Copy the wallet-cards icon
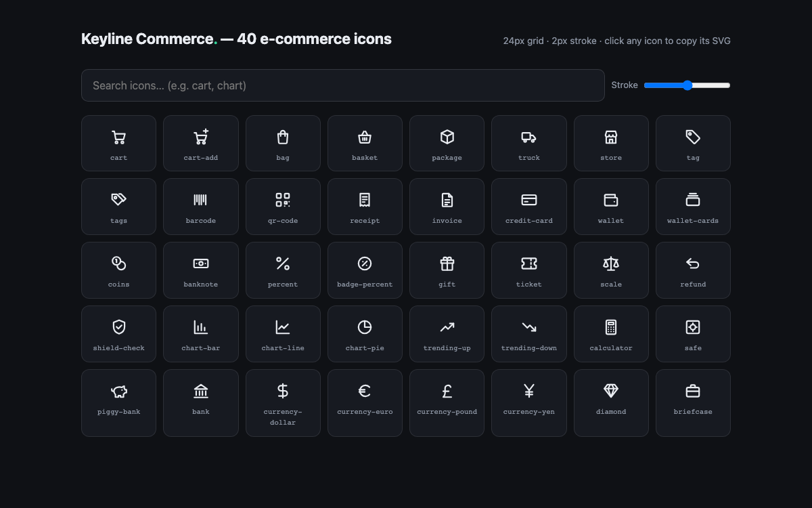The image size is (812, 508). coord(693,207)
